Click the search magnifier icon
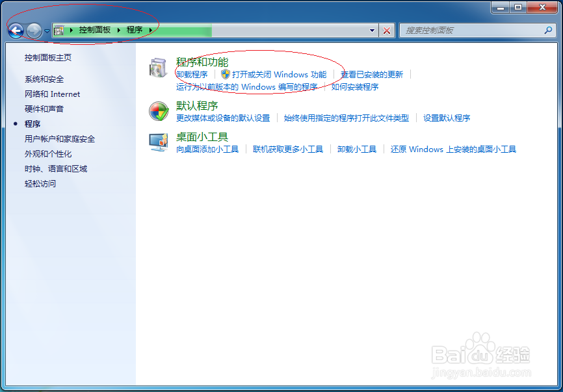Screen dimensions: 563x392 (x=549, y=30)
